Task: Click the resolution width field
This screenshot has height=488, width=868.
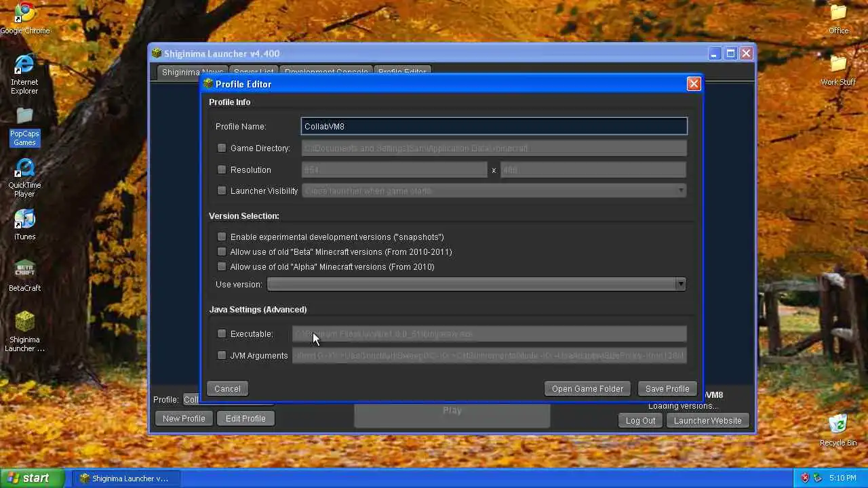Action: pos(395,169)
